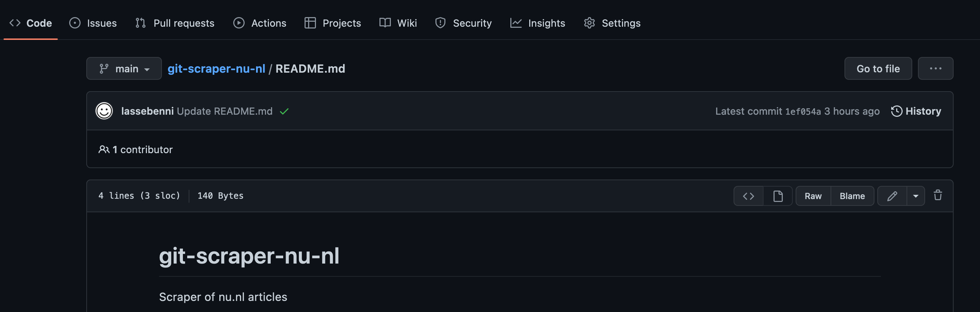Open the Pull requests tab
This screenshot has height=312, width=980.
pos(175,23)
